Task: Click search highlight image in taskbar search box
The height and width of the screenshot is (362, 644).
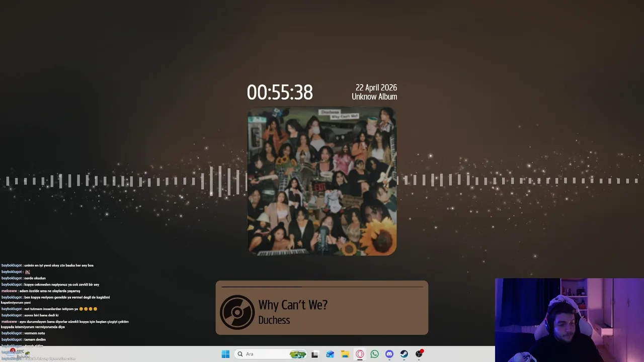Action: [x=298, y=354]
